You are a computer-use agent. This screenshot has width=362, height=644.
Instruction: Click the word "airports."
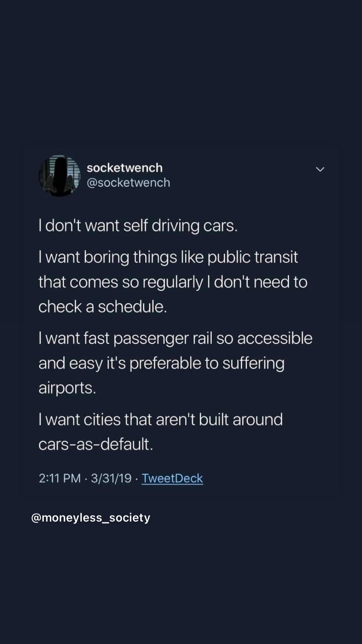67,388
